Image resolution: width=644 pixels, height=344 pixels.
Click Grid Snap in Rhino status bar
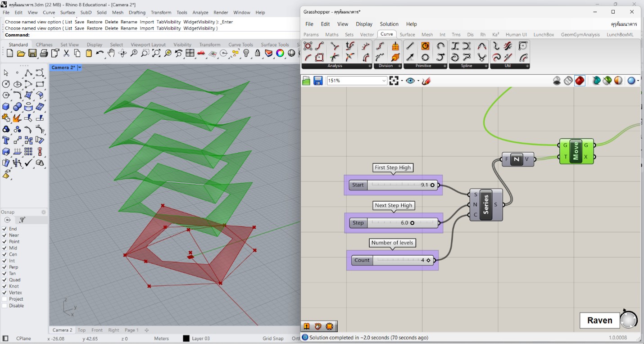click(x=273, y=339)
